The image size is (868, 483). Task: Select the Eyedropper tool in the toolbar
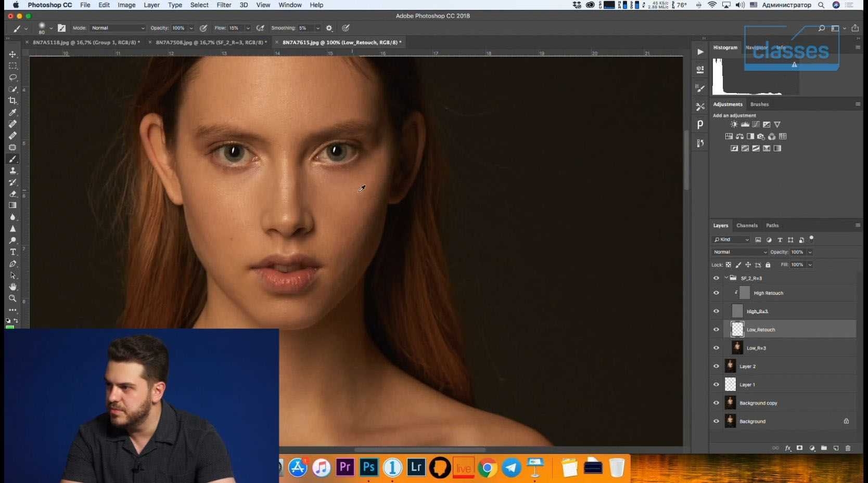pyautogui.click(x=12, y=112)
